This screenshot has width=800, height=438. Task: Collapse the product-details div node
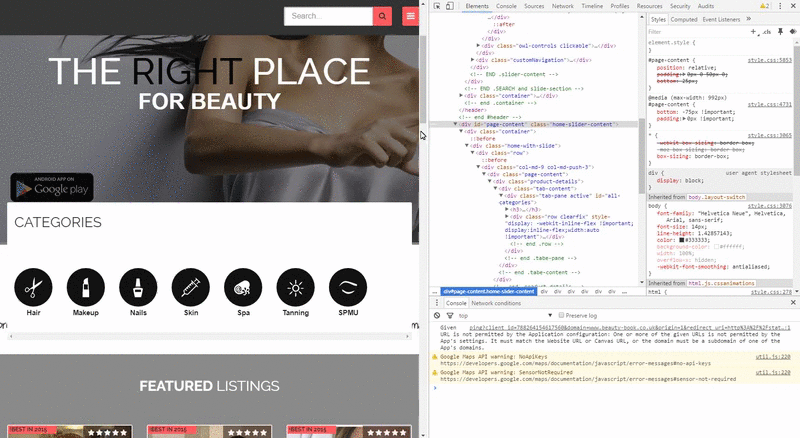(x=489, y=181)
